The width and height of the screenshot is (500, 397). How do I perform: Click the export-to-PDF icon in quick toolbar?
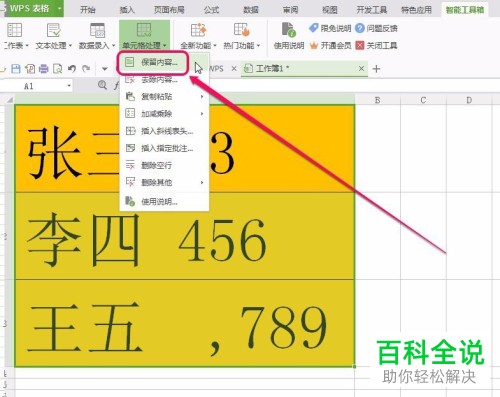pyautogui.click(x=30, y=69)
